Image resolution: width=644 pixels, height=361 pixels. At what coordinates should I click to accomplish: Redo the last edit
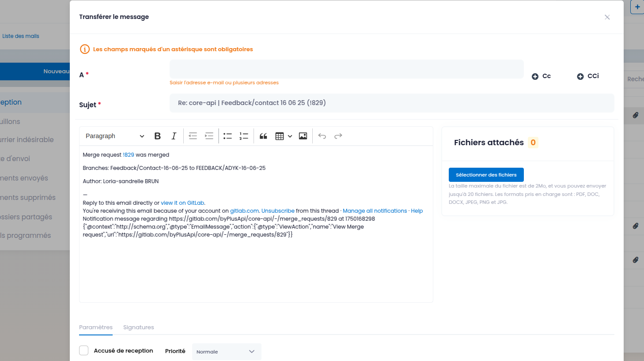coord(338,136)
